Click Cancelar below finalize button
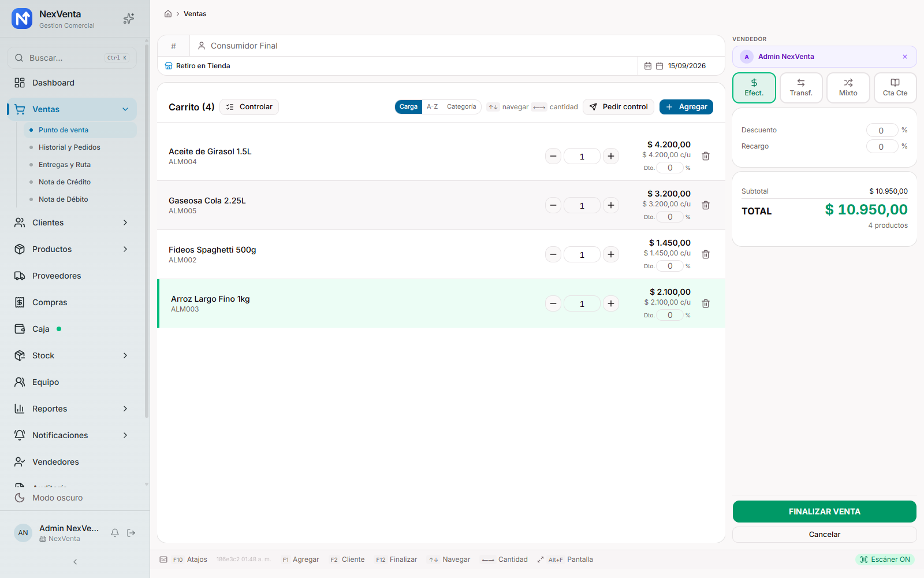The height and width of the screenshot is (578, 924). pos(825,535)
